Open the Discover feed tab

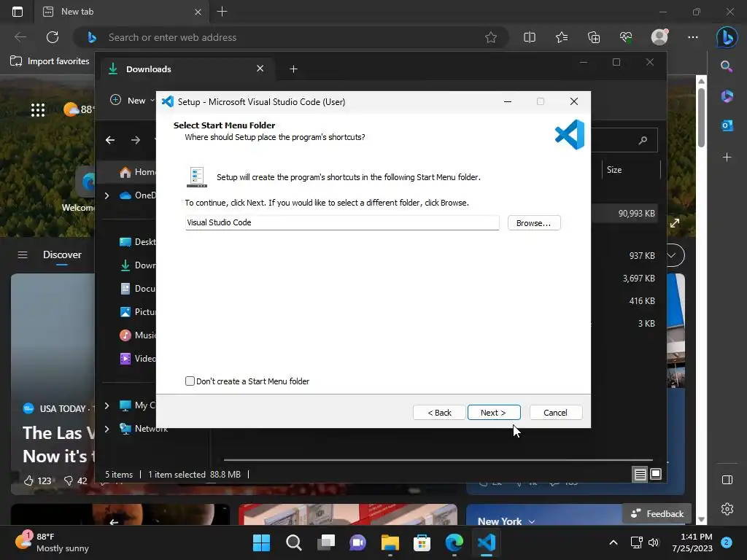pyautogui.click(x=62, y=254)
